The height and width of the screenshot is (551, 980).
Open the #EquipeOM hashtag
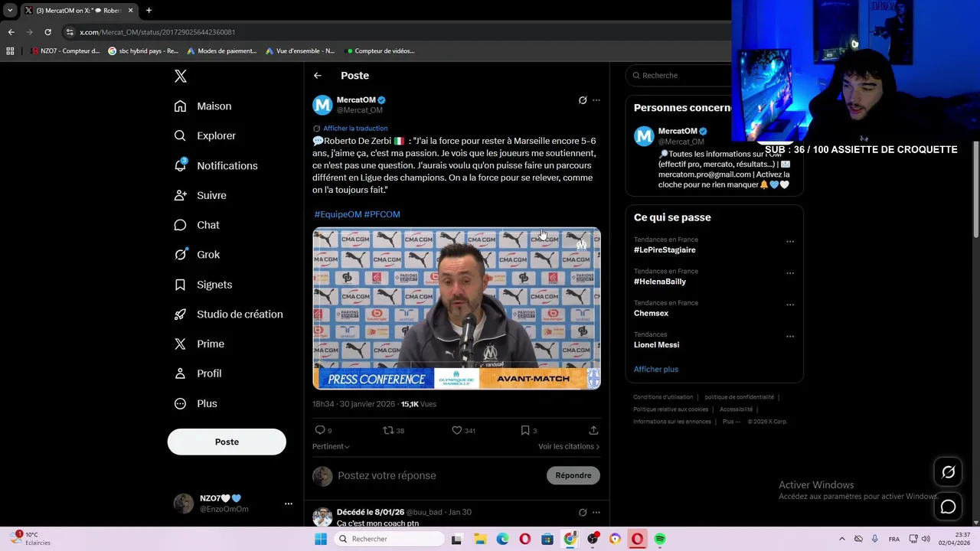[x=338, y=214]
